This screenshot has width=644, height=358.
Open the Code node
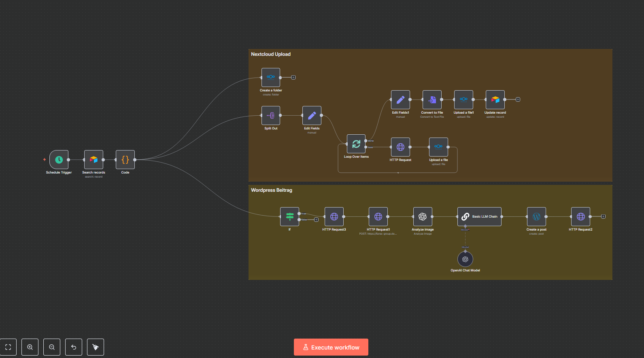click(125, 160)
